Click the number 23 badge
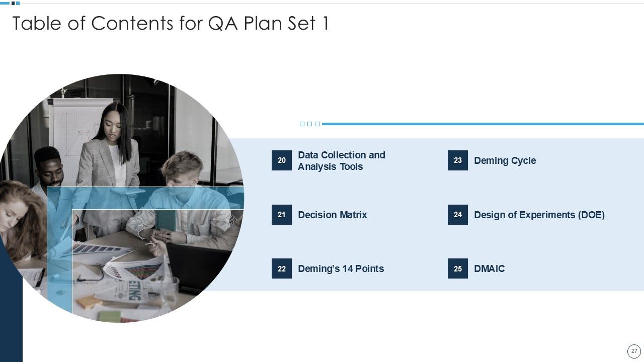Viewport: 644px width, 362px height. (458, 160)
